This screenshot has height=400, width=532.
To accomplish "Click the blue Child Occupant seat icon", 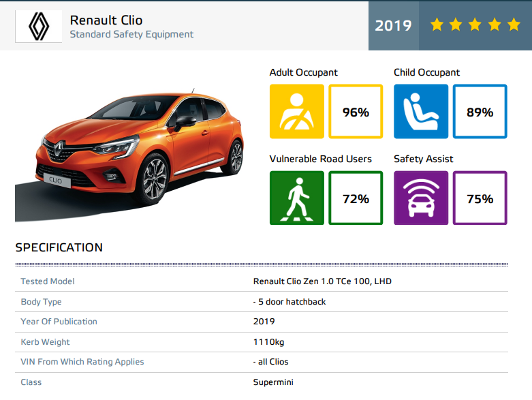I will (421, 112).
